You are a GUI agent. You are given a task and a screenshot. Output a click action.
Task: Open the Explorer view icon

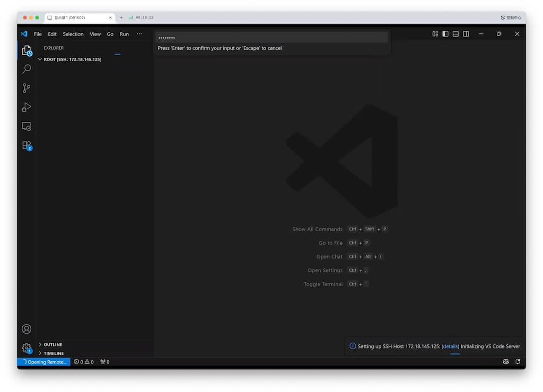pos(27,50)
